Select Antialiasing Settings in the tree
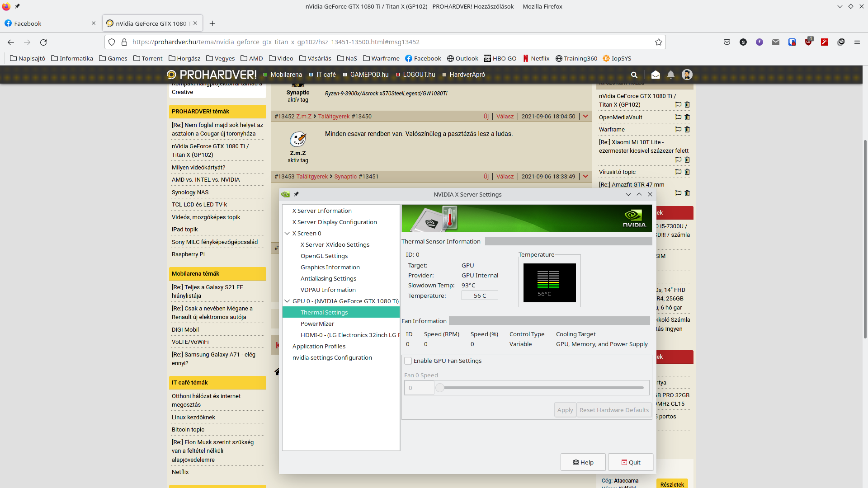868x488 pixels. tap(328, 278)
